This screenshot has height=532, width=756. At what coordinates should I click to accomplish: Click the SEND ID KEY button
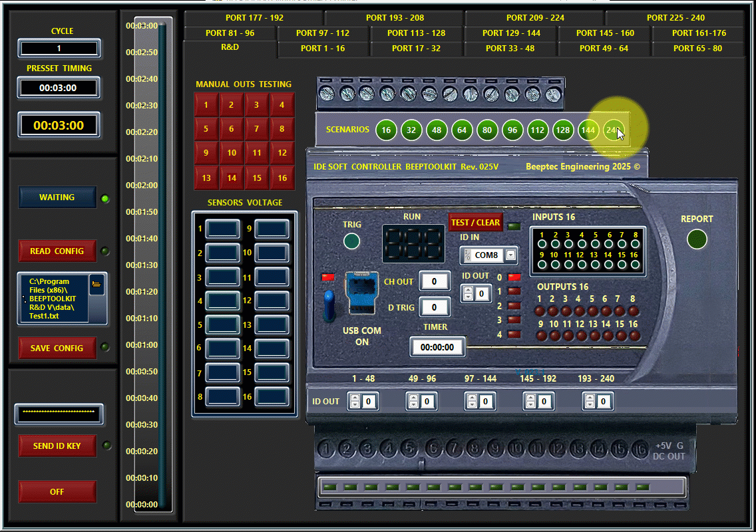(x=57, y=446)
